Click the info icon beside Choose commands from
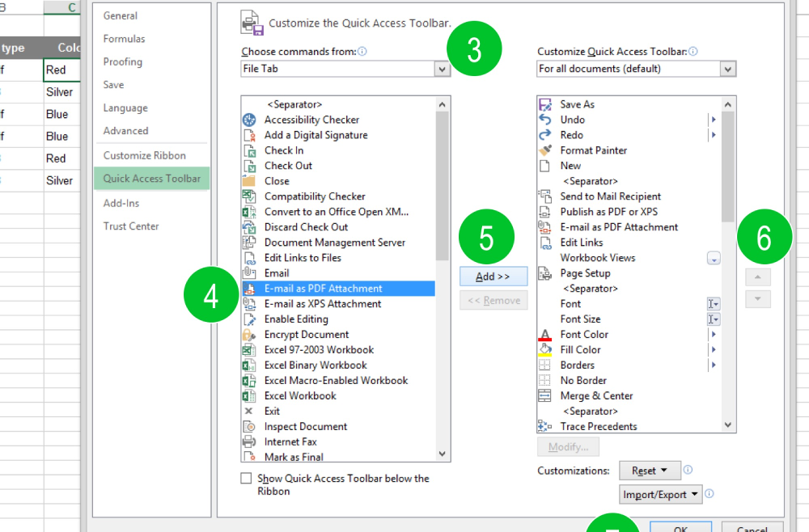 tap(362, 51)
